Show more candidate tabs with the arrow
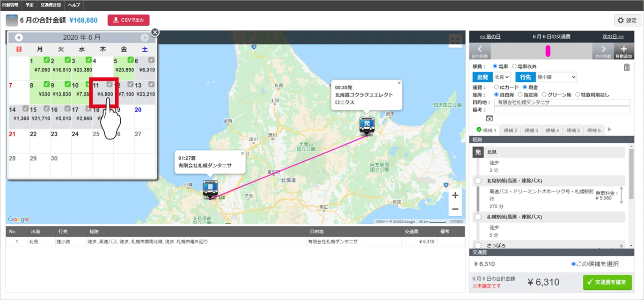 point(609,130)
